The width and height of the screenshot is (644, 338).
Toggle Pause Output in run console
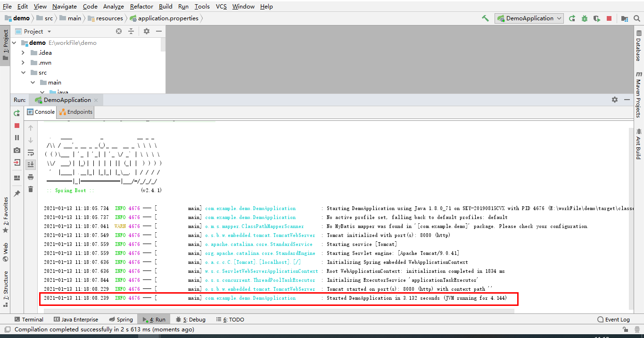coord(17,138)
